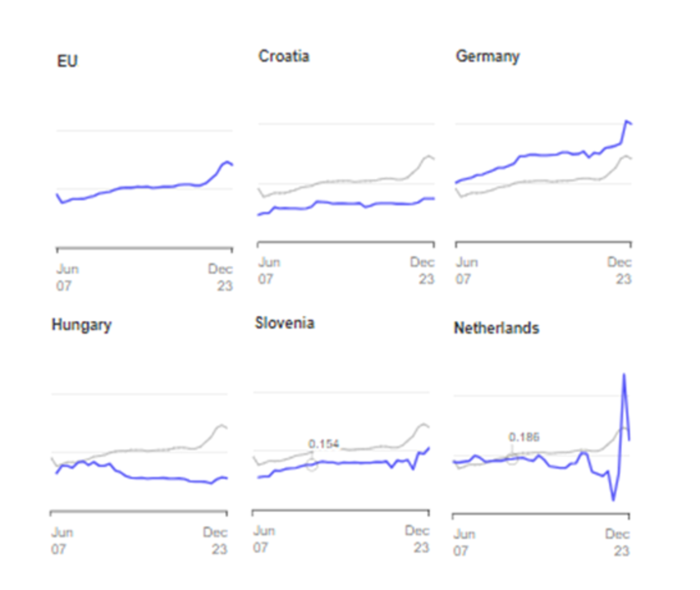
Task: Click the EU chart title
Action: (67, 61)
